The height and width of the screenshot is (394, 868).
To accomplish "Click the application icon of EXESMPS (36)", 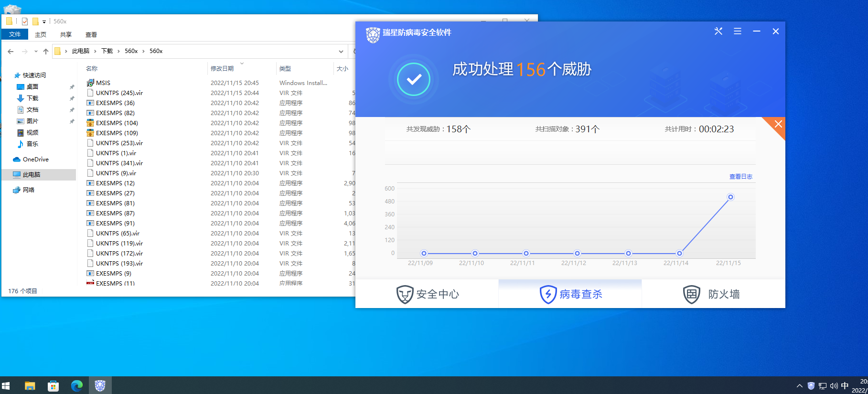I will point(90,103).
